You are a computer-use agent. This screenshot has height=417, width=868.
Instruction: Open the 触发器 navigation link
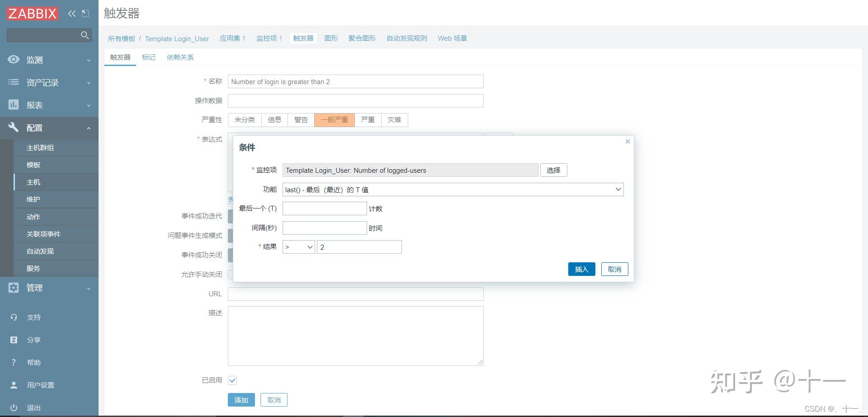point(303,38)
